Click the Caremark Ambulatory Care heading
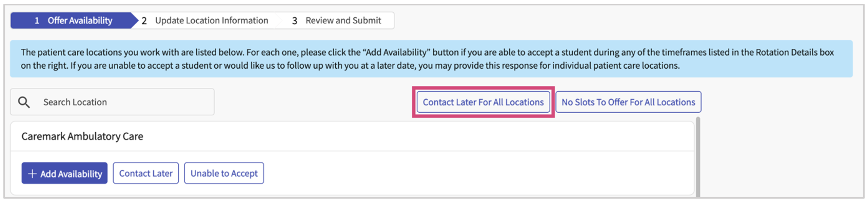The height and width of the screenshot is (203, 868). pos(82,136)
